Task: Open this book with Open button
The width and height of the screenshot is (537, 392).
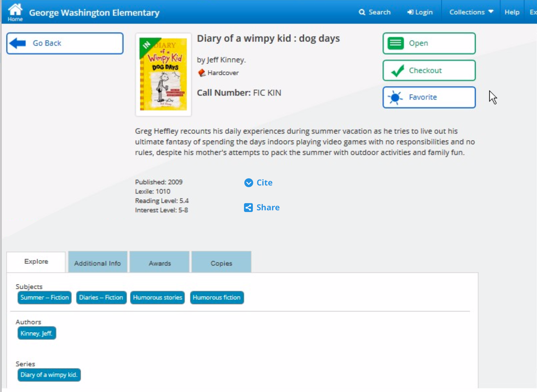Action: 429,43
